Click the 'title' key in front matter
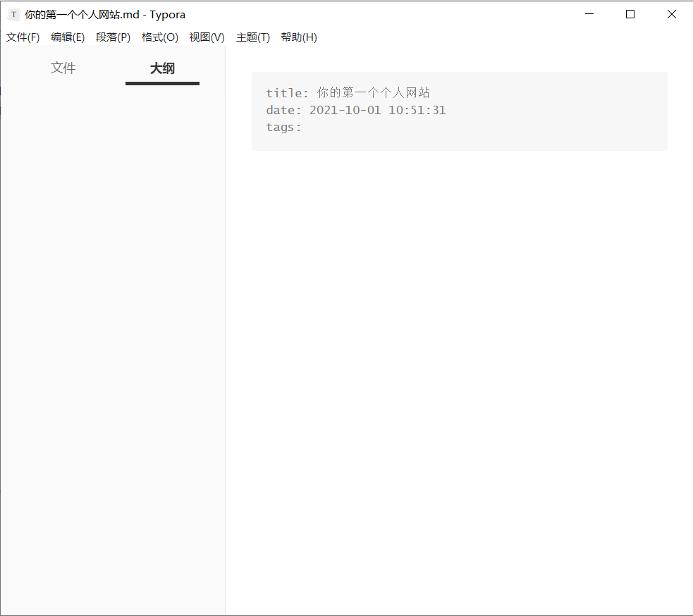Screen dimensions: 693x616 [x=283, y=93]
